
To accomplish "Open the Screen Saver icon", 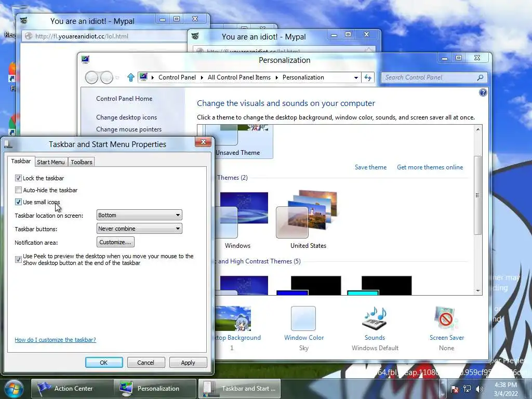I will pyautogui.click(x=446, y=318).
